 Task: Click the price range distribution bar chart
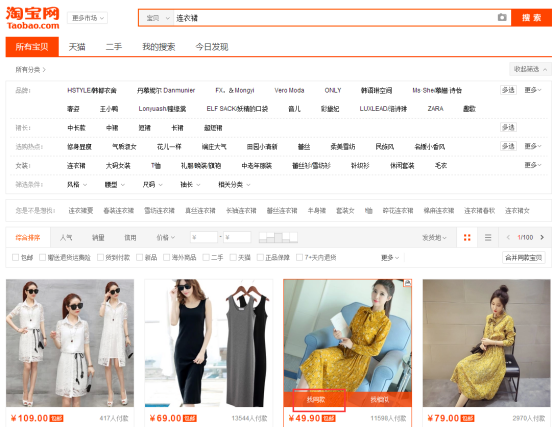pos(278,238)
